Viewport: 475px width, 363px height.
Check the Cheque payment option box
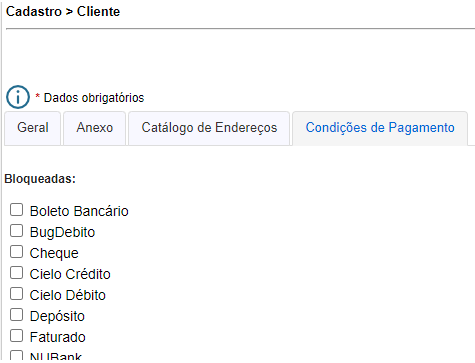[16, 252]
